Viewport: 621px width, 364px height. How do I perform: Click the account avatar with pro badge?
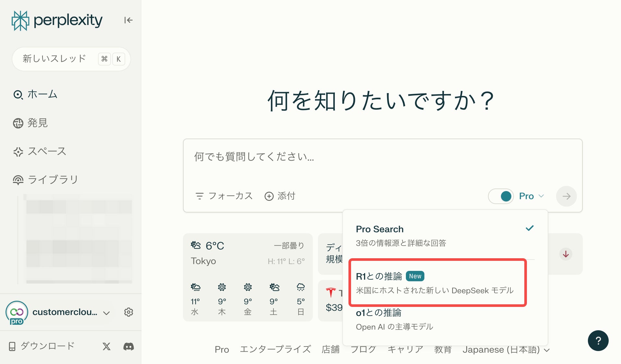17,312
